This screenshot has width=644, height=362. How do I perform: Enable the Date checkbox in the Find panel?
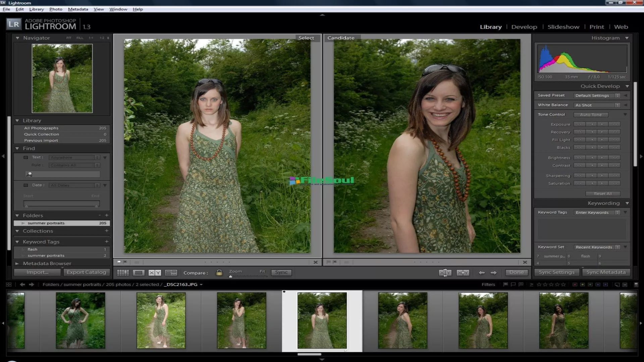26,185
